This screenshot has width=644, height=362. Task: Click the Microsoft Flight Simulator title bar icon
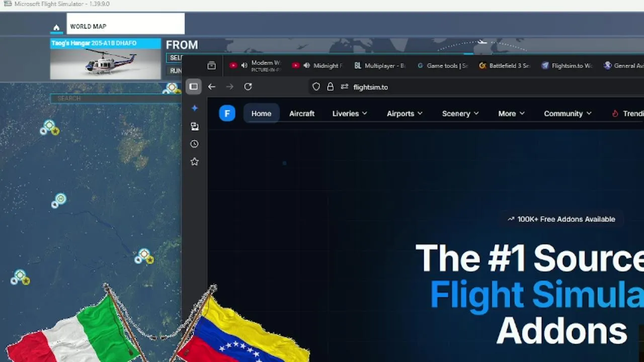(x=8, y=4)
